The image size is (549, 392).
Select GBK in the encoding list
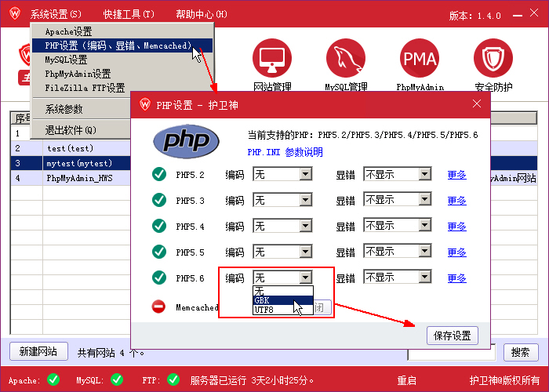tap(283, 300)
